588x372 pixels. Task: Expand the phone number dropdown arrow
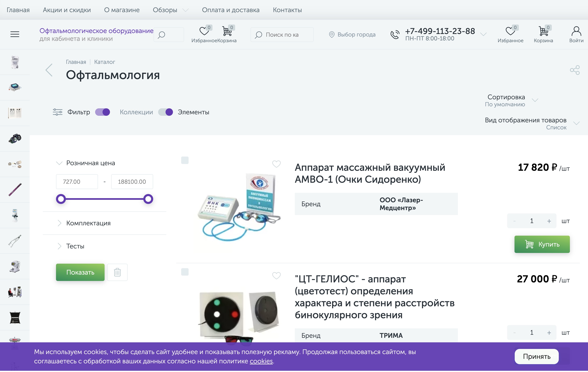[483, 34]
